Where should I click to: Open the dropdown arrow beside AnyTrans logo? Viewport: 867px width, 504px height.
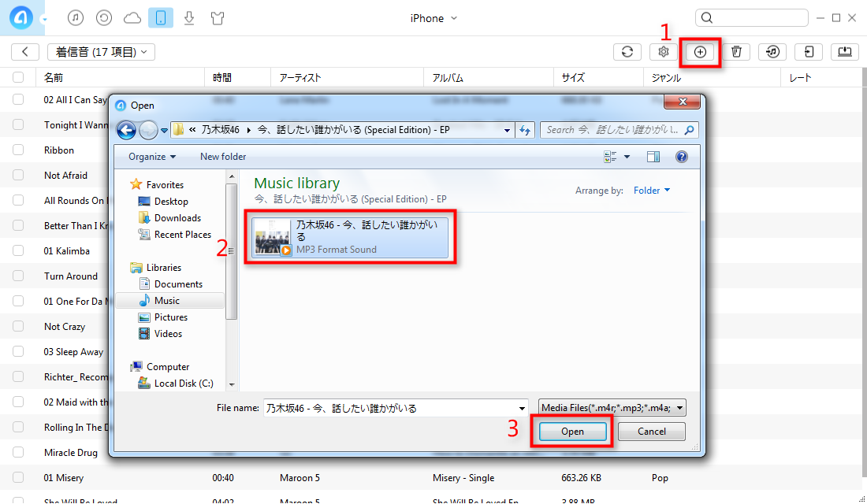[44, 20]
